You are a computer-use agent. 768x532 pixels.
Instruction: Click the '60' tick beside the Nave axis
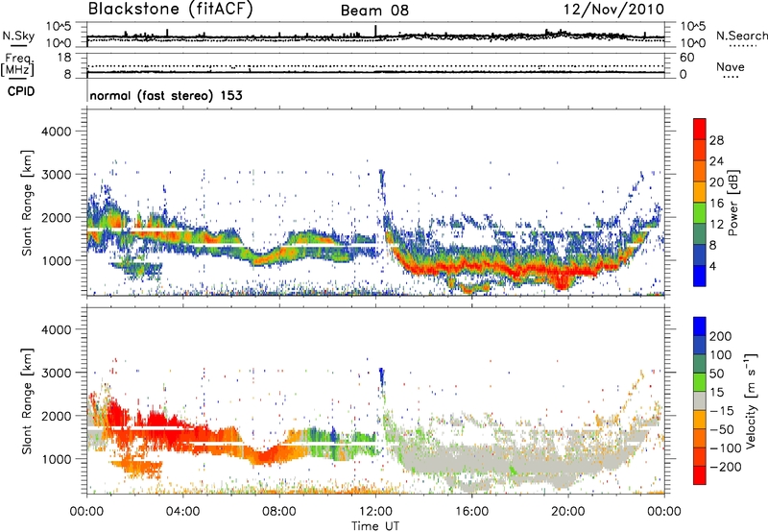point(686,58)
